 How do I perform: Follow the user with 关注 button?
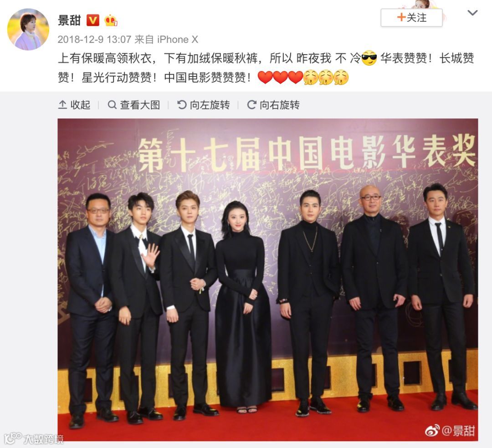(x=411, y=18)
